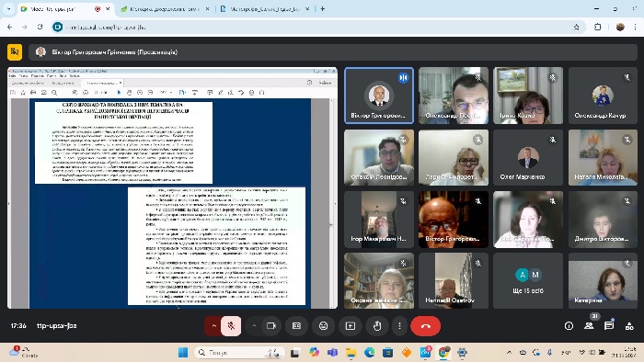Click the red leave call button
The image size is (644, 362).
[425, 326]
